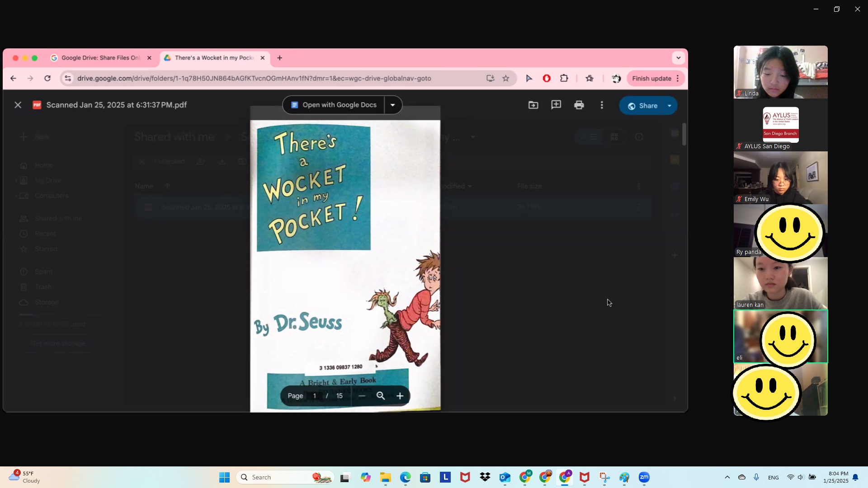
Task: Click the browser Back arrow
Action: pyautogui.click(x=13, y=78)
